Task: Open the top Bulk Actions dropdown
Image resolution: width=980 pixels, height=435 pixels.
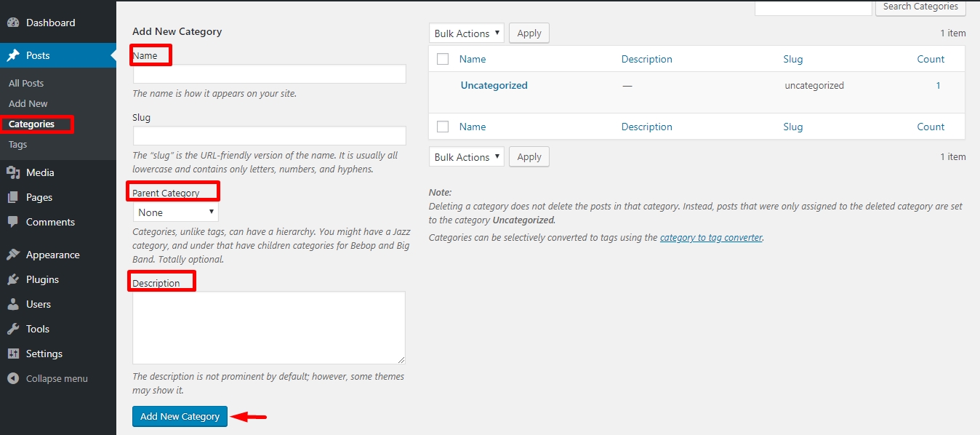Action: tap(466, 33)
